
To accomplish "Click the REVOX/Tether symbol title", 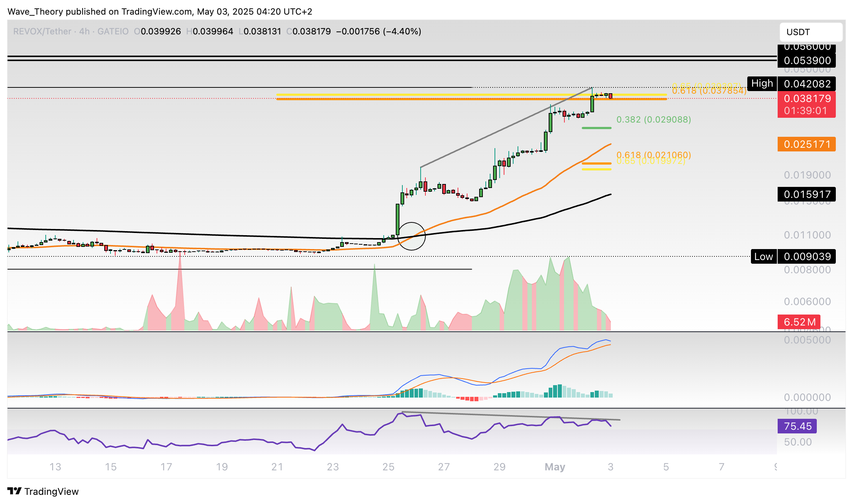I will click(42, 31).
